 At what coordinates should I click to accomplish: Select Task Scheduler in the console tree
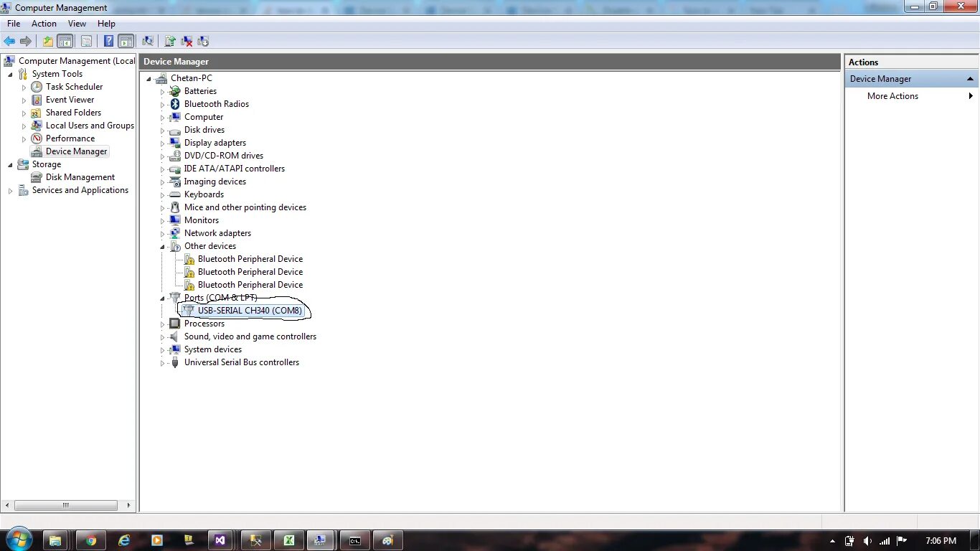74,87
